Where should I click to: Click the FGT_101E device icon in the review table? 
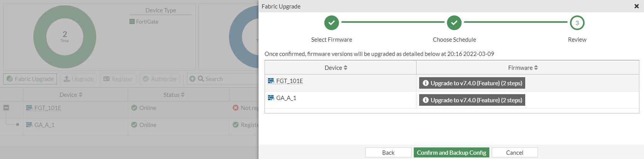coord(271,81)
